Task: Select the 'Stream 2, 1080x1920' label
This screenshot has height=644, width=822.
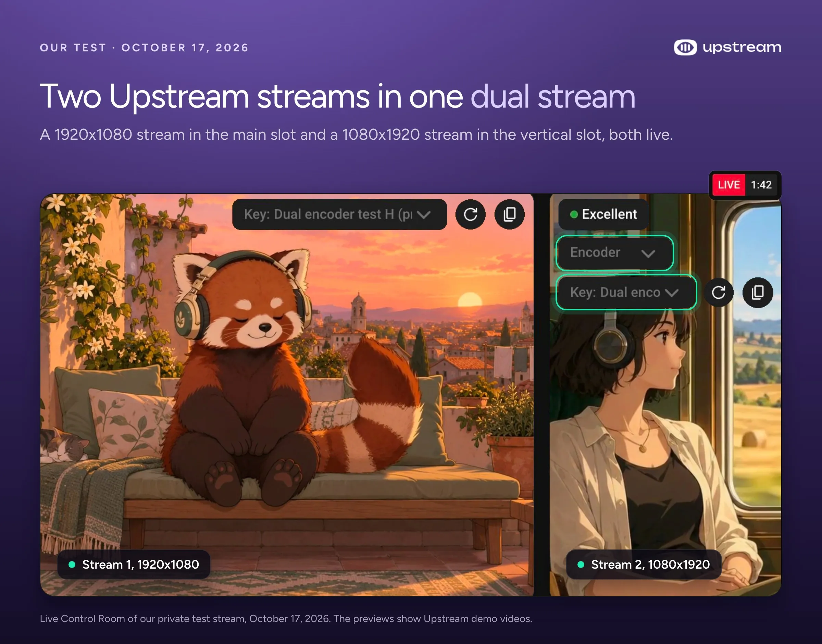Action: click(x=644, y=565)
